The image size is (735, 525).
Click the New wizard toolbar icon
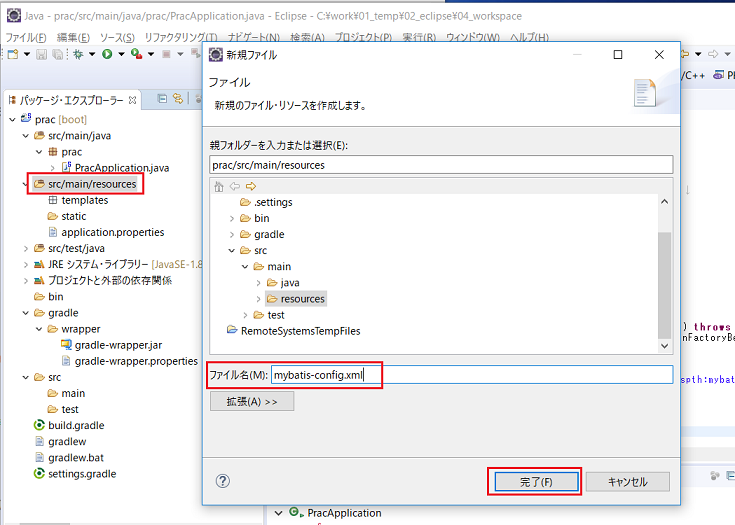[13, 54]
